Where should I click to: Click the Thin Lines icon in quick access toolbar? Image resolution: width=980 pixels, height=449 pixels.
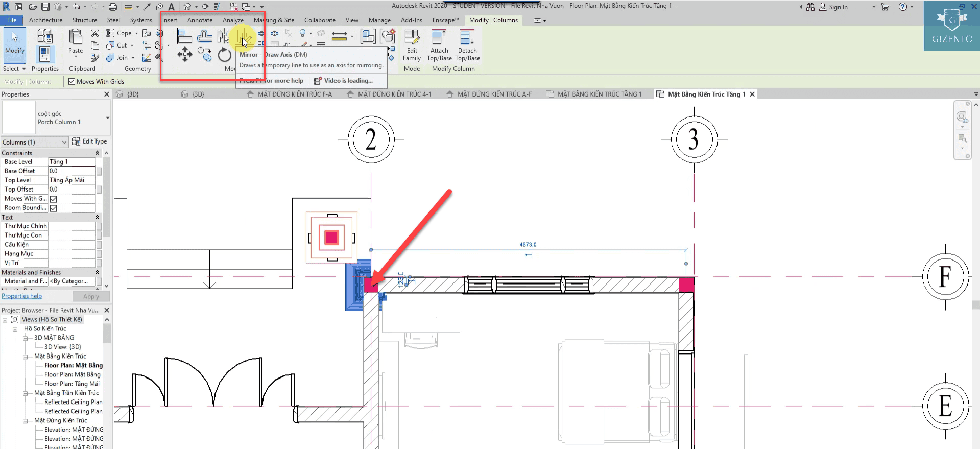click(218, 7)
